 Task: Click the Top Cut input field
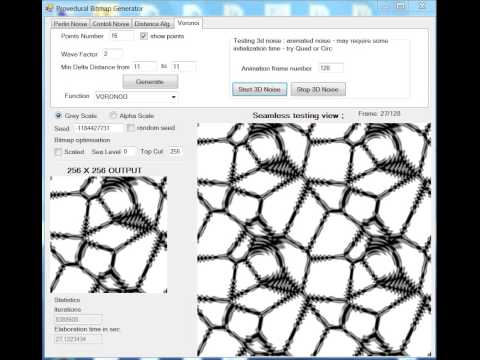tap(175, 151)
